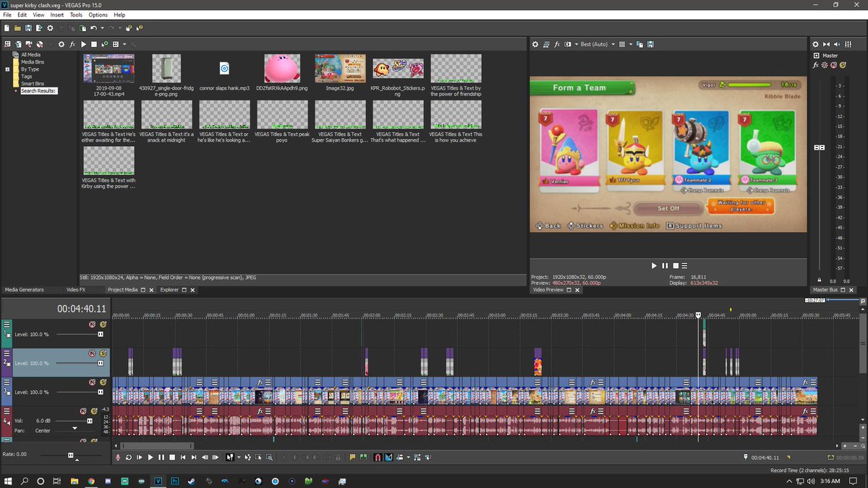Viewport: 868px width, 488px height.
Task: Mute video track 1
Action: 93,325
